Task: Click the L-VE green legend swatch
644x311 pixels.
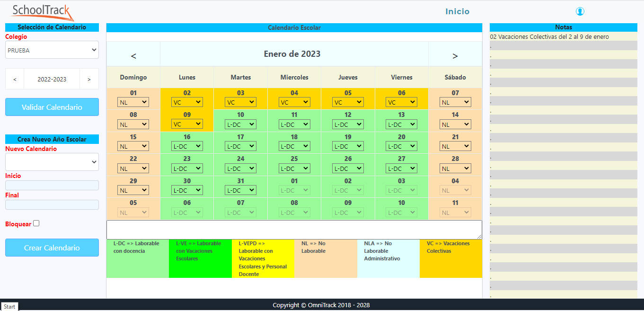Action: [x=200, y=258]
